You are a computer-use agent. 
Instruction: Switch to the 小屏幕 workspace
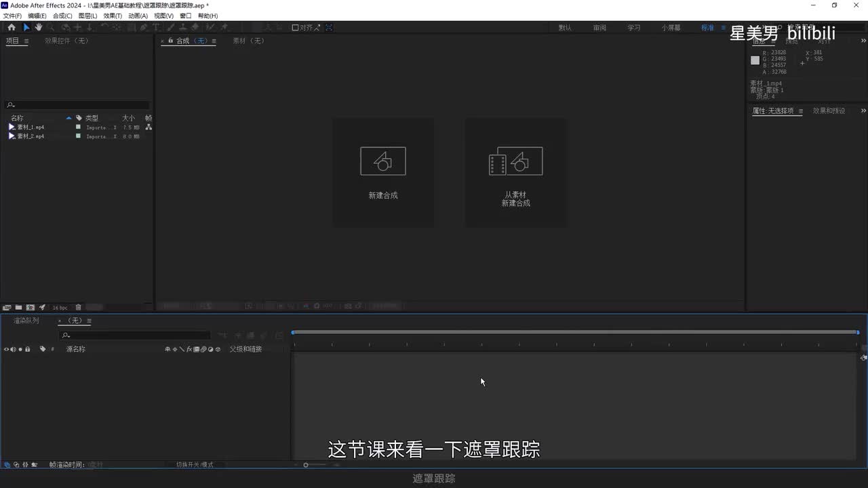[671, 28]
